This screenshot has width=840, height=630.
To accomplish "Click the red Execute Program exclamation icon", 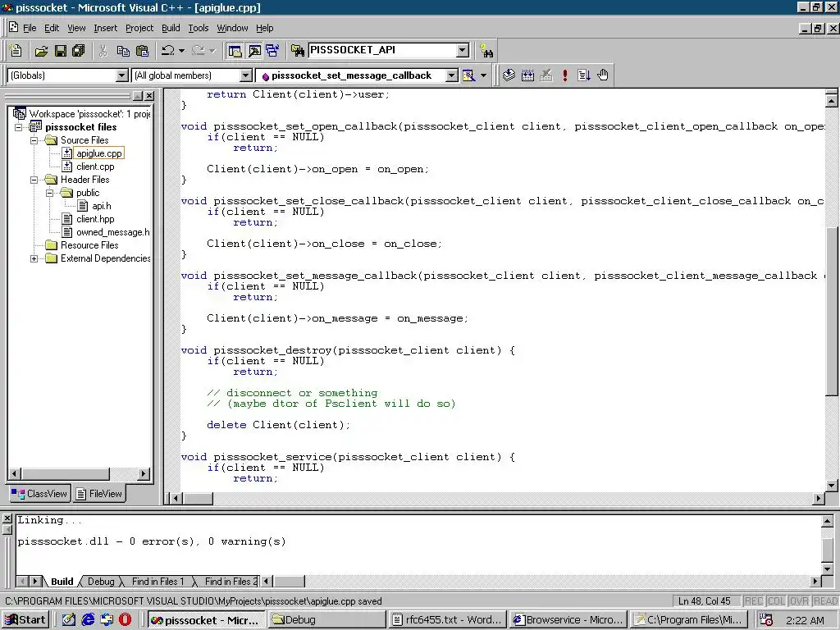I will click(x=565, y=75).
